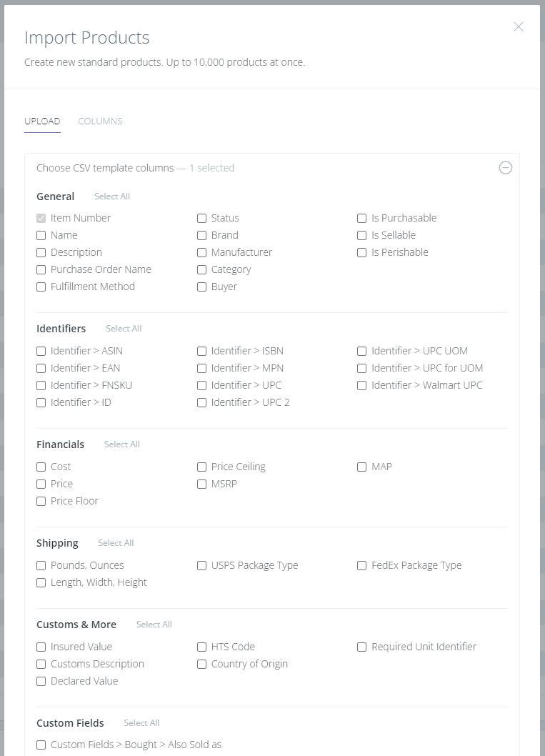Tick Custom Fields > Bought > Also Sold as

tap(41, 745)
